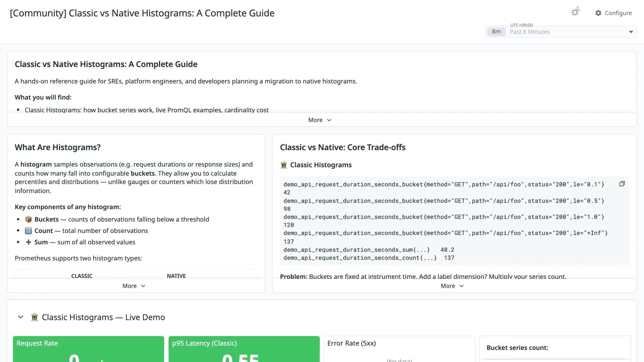This screenshot has height=362, width=644.
Task: Click the seconds_sum{...} 48.2 code line
Action: [x=369, y=250]
